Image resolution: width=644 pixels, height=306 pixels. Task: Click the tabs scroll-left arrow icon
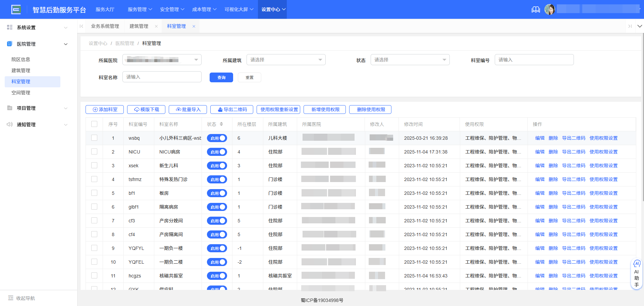82,26
